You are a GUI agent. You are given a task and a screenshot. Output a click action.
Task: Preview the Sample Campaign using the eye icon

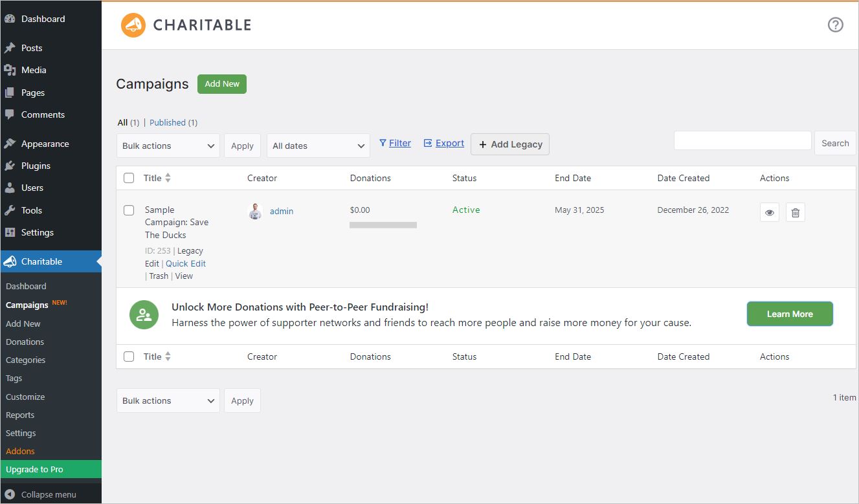769,212
